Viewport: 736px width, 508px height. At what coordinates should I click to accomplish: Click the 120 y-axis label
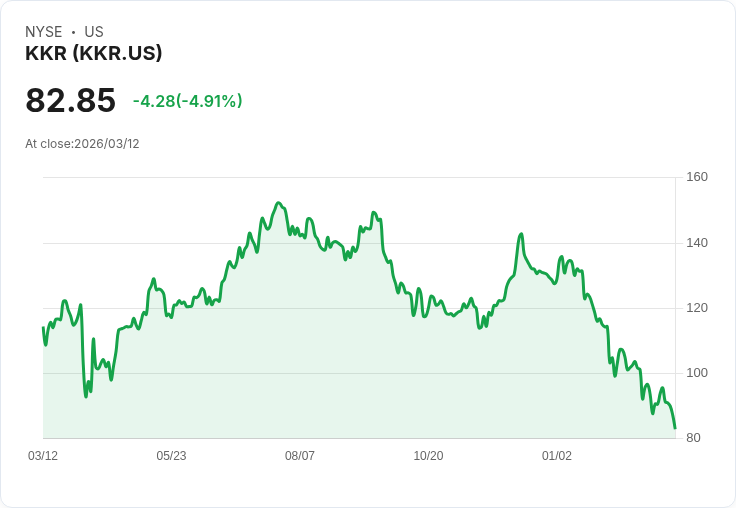[x=697, y=307]
